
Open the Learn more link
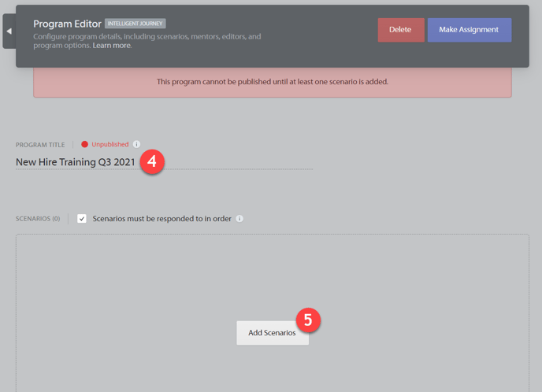coord(111,46)
